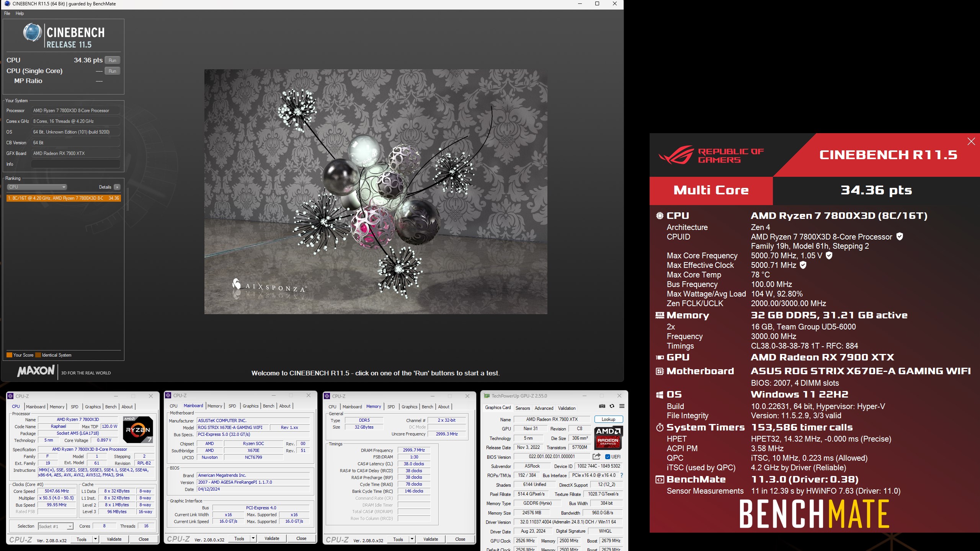This screenshot has width=980, height=551.
Task: Run the Cinebench CPU test
Action: coord(112,60)
